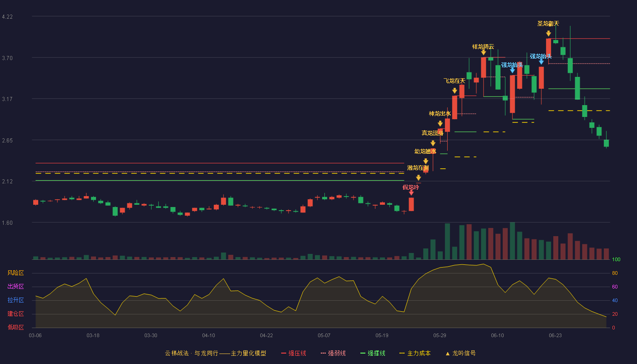This screenshot has width=637, height=364.
Task: Click the arrow marker below 潜龙在渊
Action: [x=418, y=177]
